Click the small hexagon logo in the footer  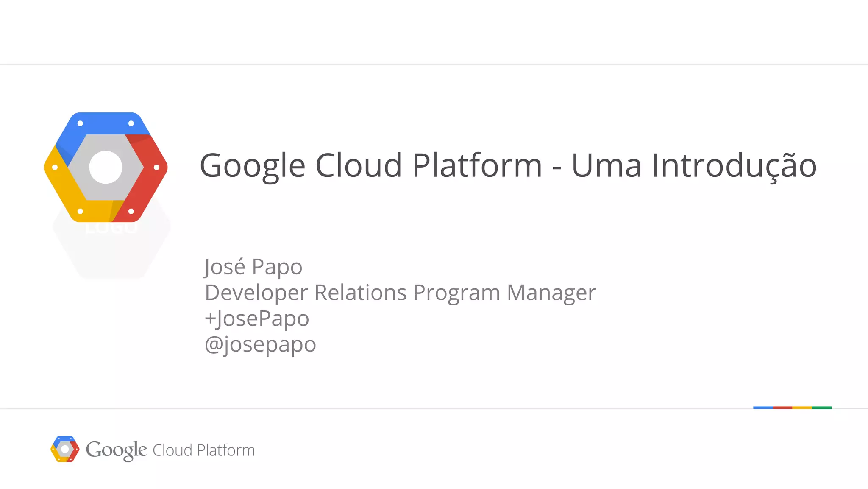point(64,449)
